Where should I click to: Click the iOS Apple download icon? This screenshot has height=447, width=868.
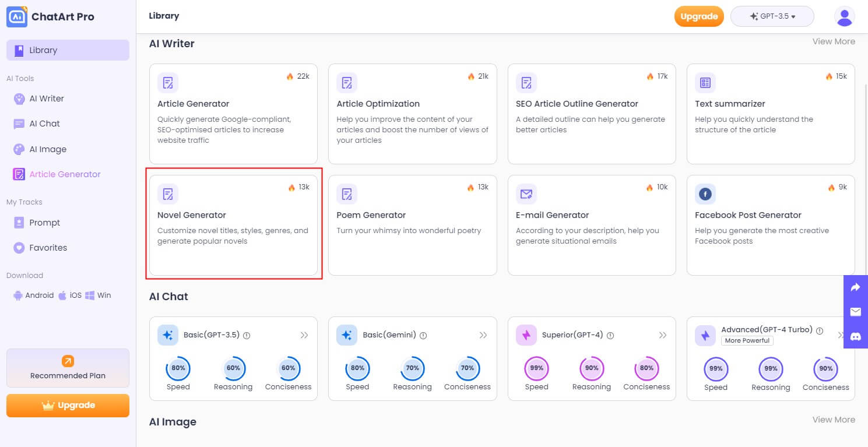tap(62, 295)
